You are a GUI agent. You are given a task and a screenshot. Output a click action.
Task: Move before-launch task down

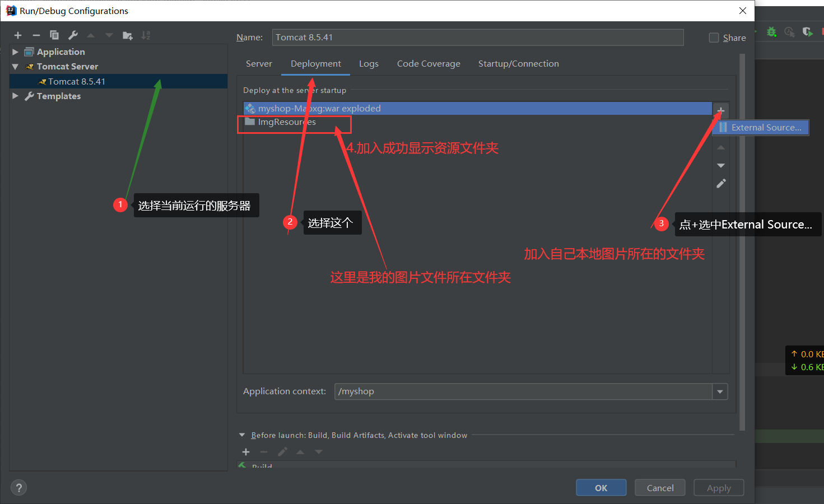tap(319, 452)
